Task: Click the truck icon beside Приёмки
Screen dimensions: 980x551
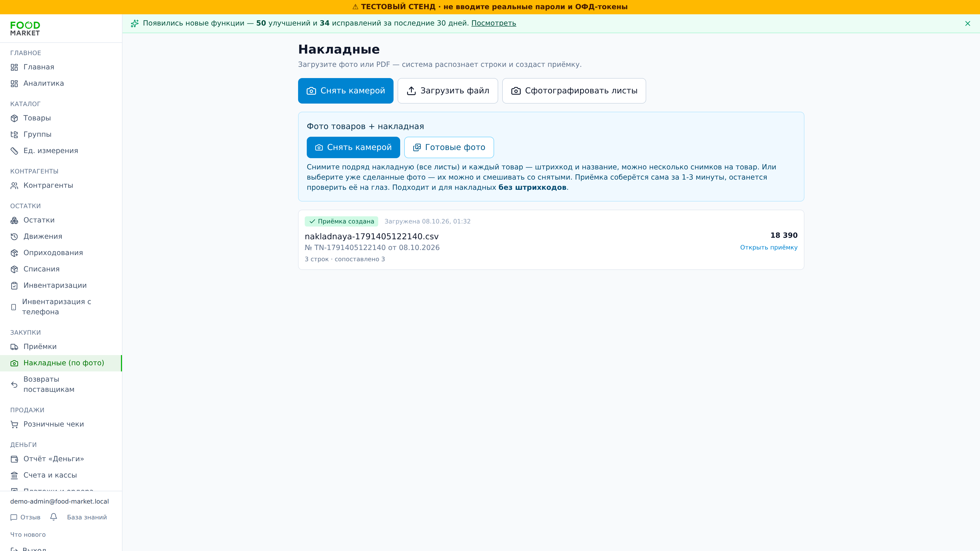Action: point(15,347)
